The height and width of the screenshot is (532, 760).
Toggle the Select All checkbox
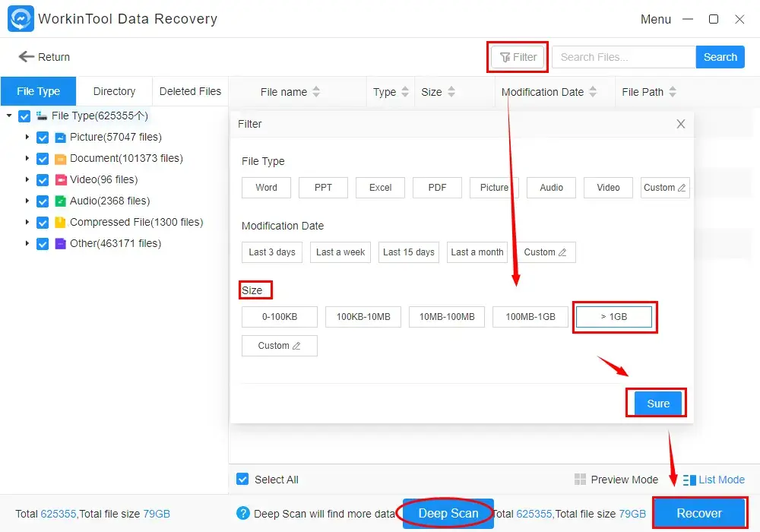click(x=242, y=480)
